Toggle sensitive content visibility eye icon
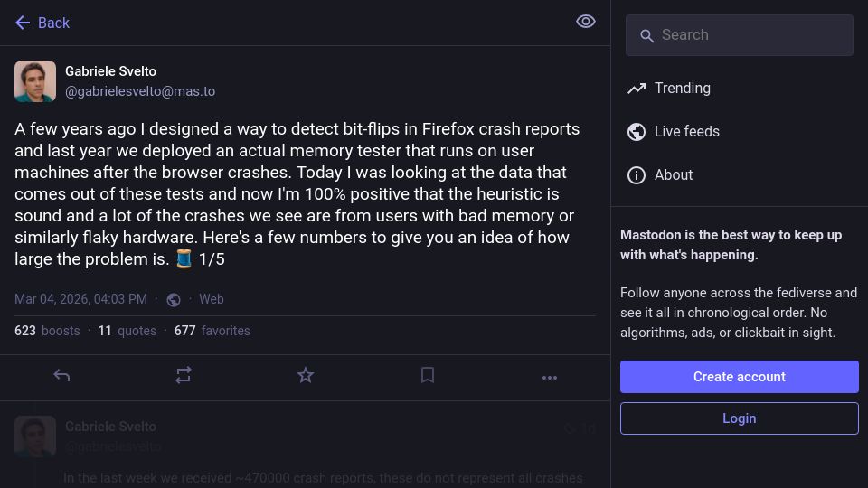 point(585,22)
